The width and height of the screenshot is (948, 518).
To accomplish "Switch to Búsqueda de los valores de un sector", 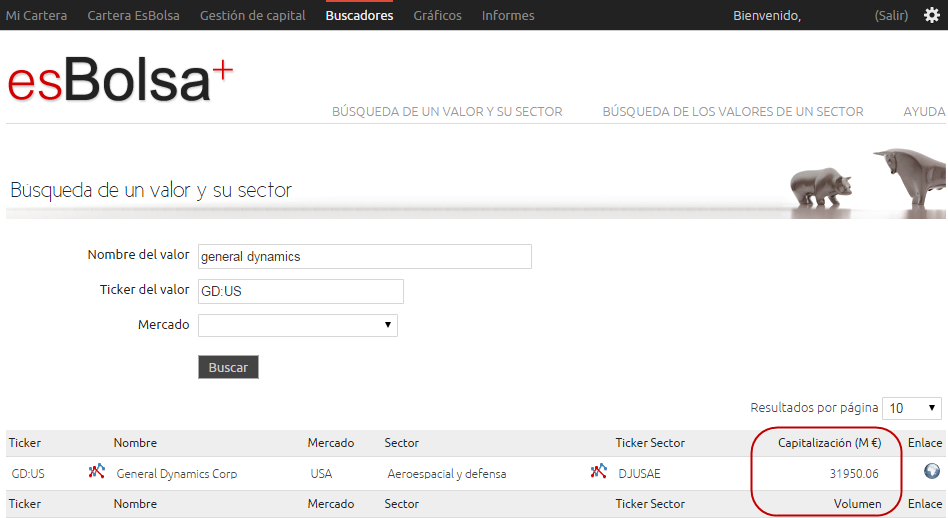I will (733, 112).
